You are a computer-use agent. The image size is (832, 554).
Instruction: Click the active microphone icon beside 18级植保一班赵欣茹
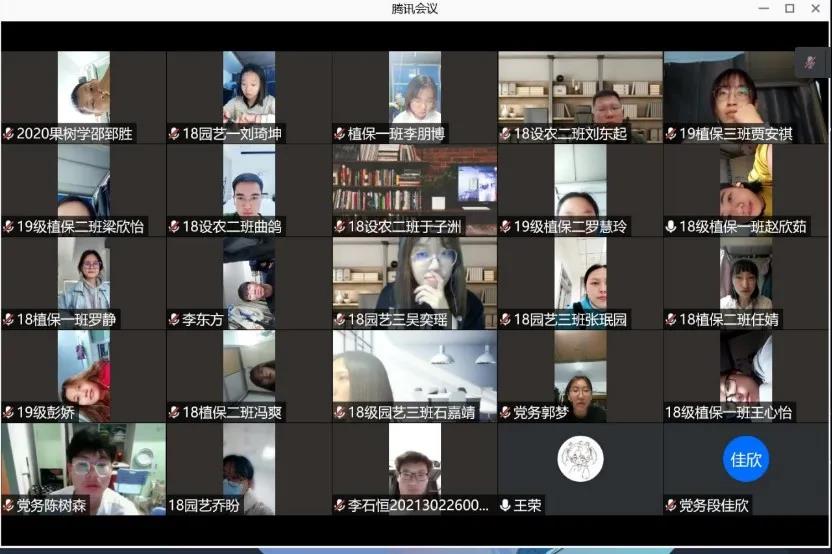(x=671, y=227)
